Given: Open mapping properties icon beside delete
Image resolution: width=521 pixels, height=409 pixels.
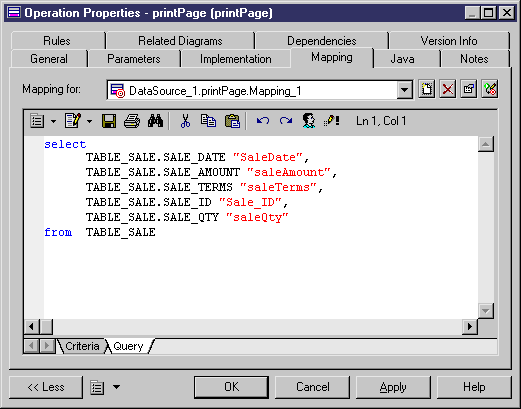Looking at the screenshot, I should pyautogui.click(x=468, y=89).
